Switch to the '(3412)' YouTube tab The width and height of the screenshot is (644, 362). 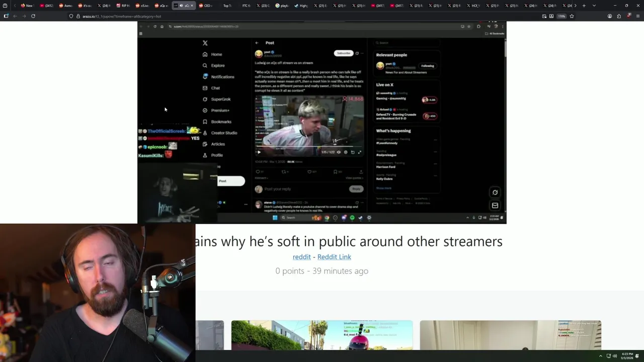pos(45,6)
